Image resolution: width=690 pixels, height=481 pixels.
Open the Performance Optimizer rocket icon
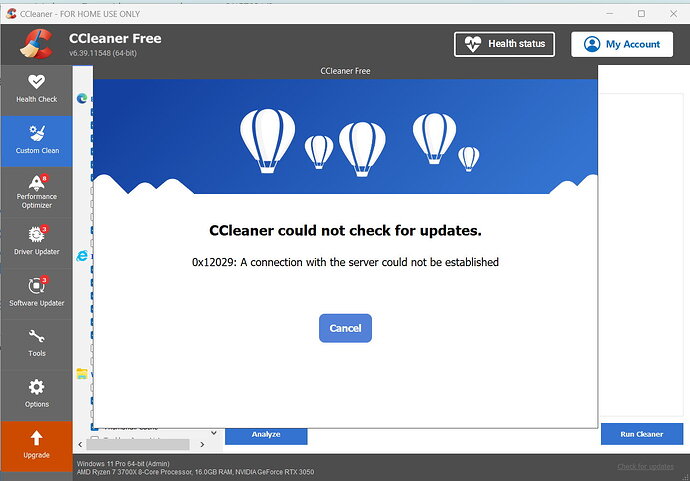coord(36,188)
